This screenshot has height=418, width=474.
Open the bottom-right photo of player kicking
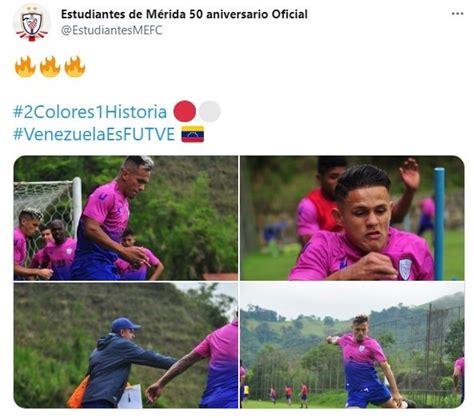click(x=352, y=345)
